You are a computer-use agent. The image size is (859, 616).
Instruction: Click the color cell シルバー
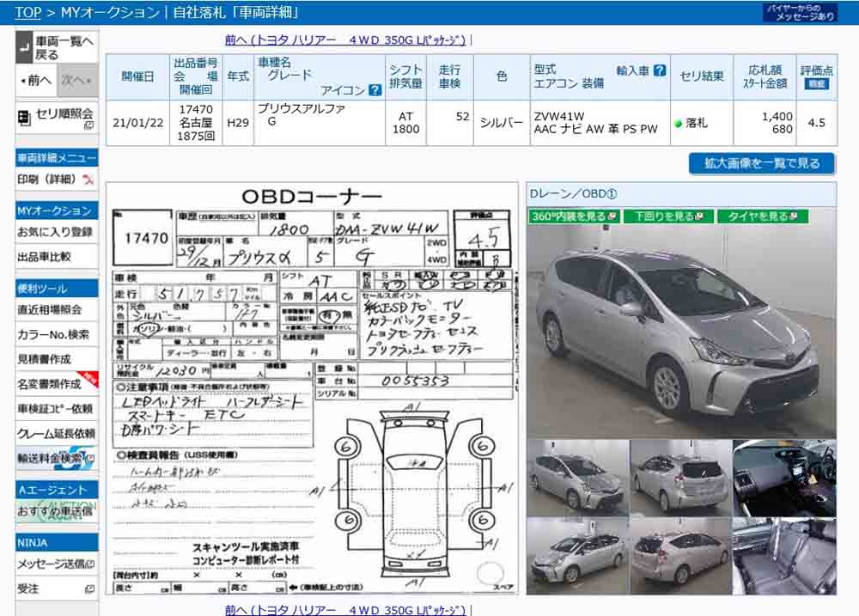point(502,123)
